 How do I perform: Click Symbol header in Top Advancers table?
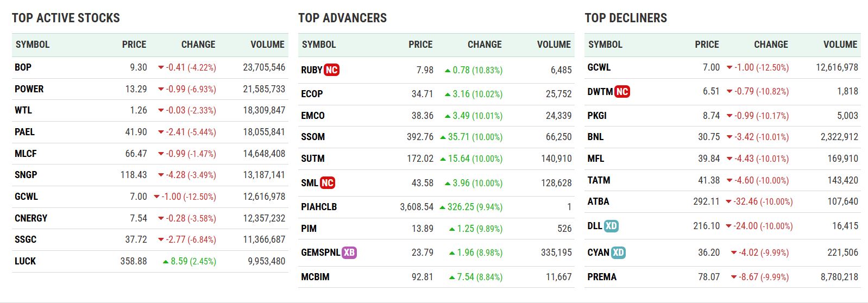(x=319, y=45)
